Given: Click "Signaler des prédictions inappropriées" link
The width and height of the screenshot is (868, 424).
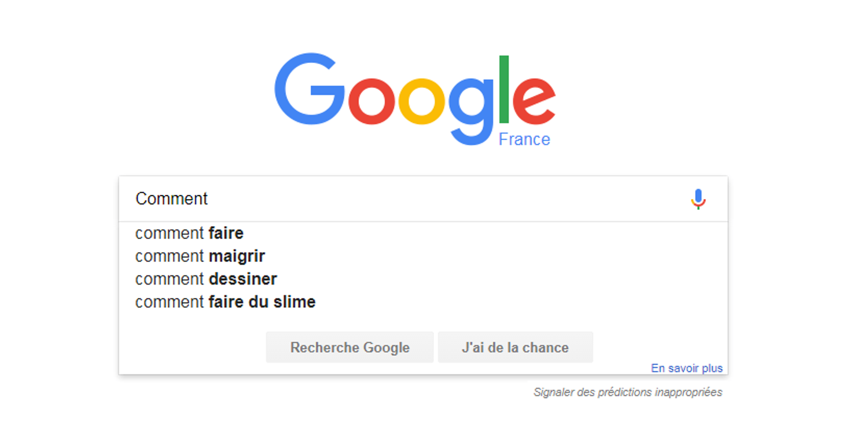Looking at the screenshot, I should click(x=628, y=392).
